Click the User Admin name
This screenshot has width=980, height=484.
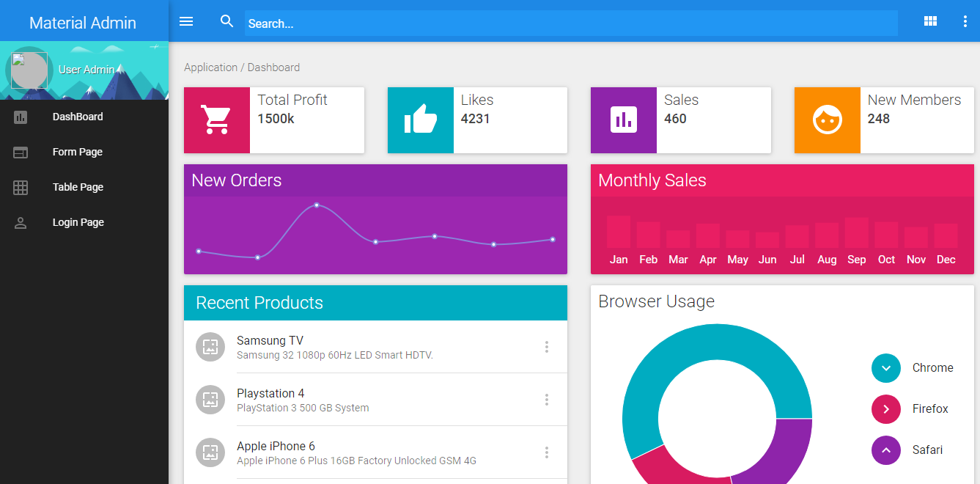86,70
